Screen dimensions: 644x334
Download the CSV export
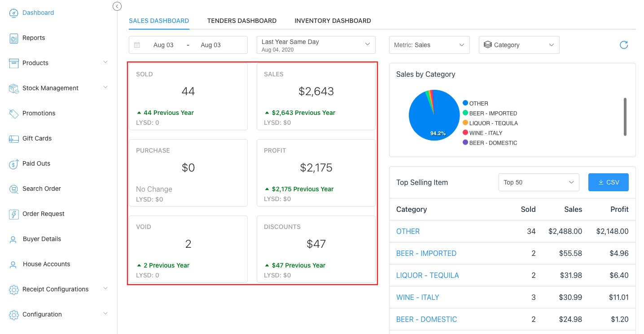[608, 182]
